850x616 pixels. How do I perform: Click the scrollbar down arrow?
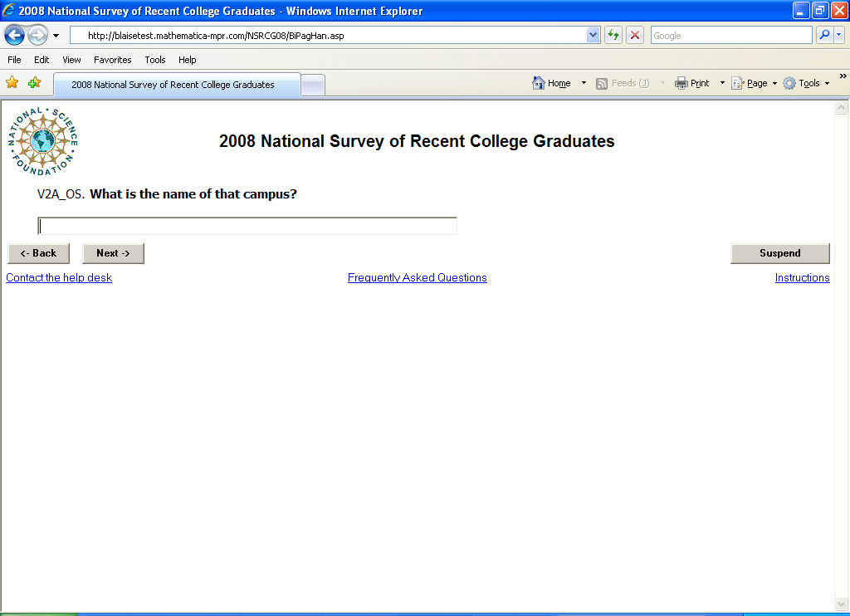tap(842, 604)
